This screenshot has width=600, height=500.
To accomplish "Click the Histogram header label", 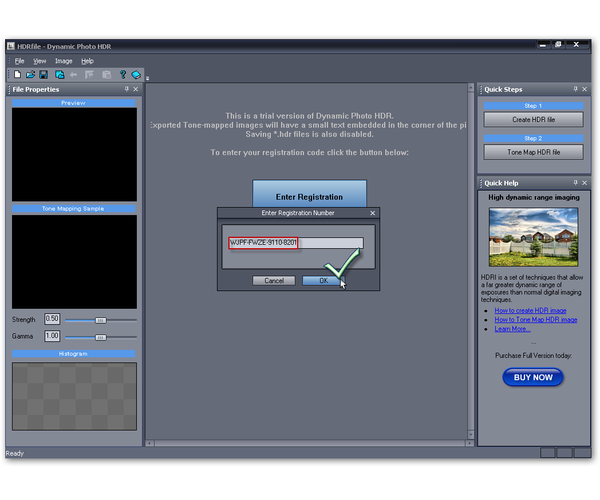I will coord(73,354).
